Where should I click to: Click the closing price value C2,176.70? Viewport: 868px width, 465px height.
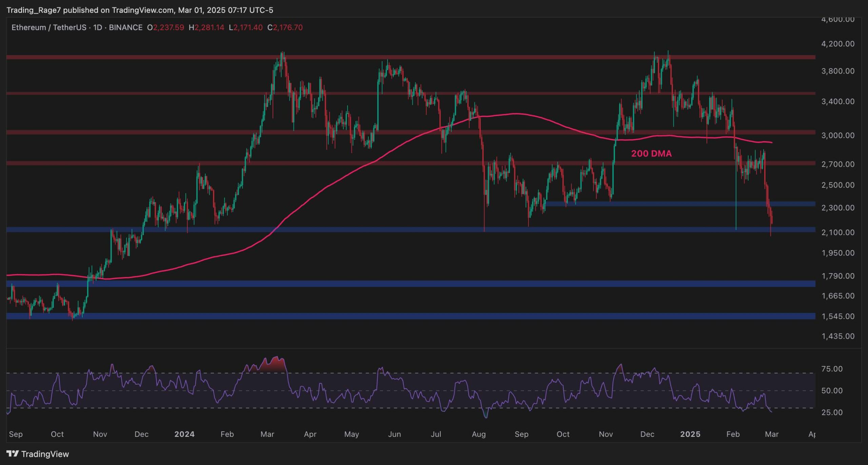click(x=285, y=27)
